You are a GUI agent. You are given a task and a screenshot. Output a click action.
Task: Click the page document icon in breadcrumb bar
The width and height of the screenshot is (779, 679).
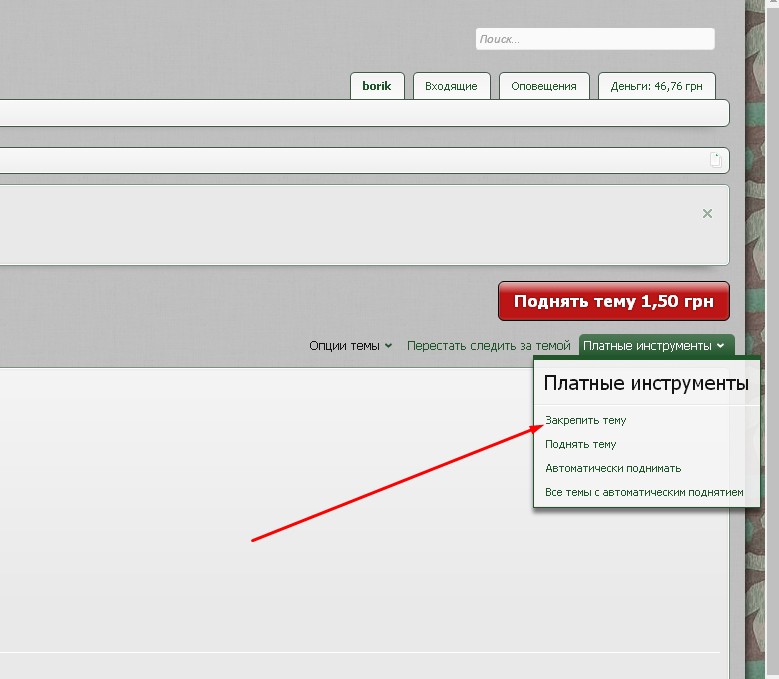[715, 160]
